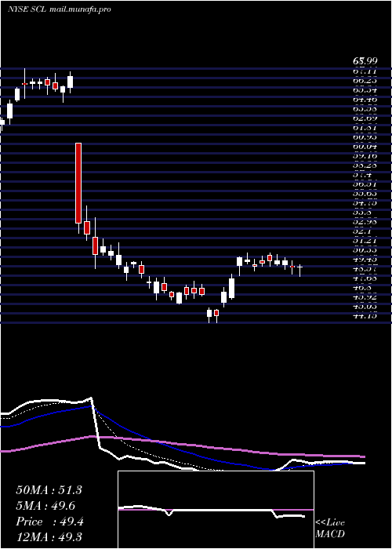Click inside the MACD indicator box
This screenshot has height=549, width=392.
pyautogui.click(x=216, y=510)
